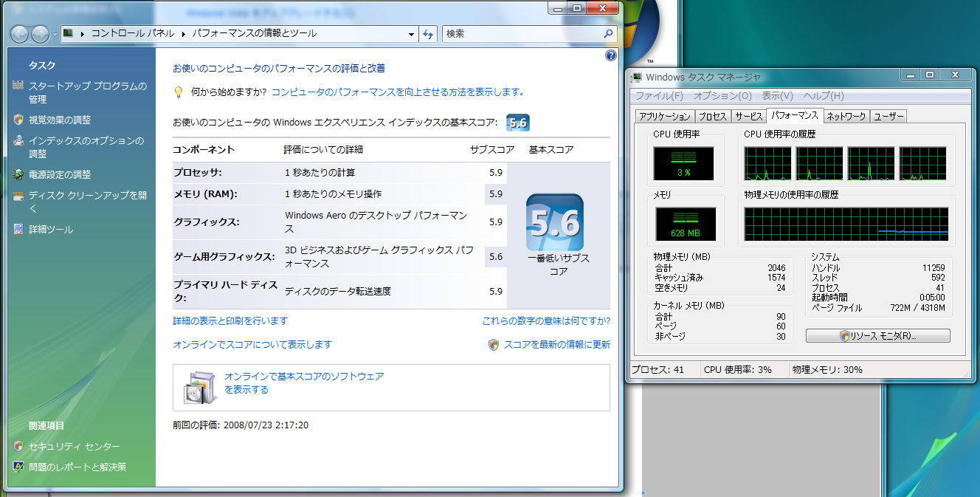Screen dimensions: 980x497
Task: Open the 表示(V) menu in Task Manager
Action: coord(777,96)
